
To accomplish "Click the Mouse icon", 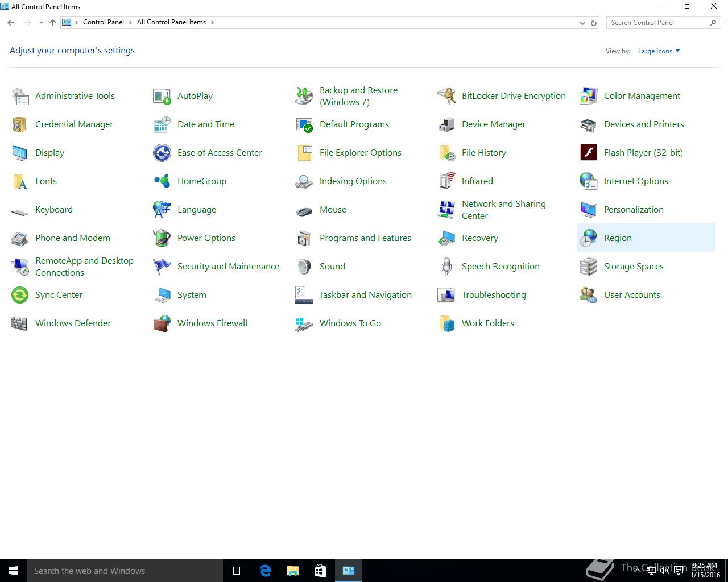I will click(304, 210).
